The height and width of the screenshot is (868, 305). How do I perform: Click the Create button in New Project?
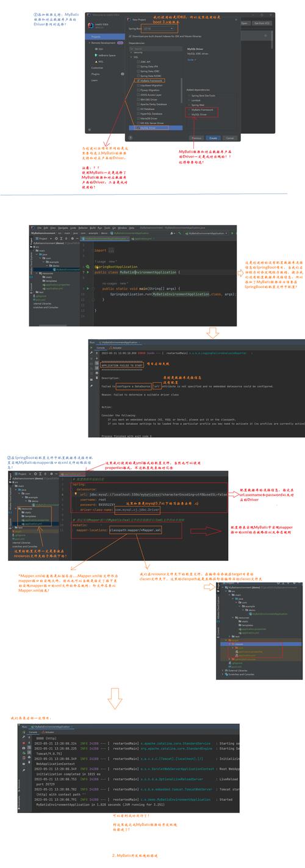tap(213, 137)
